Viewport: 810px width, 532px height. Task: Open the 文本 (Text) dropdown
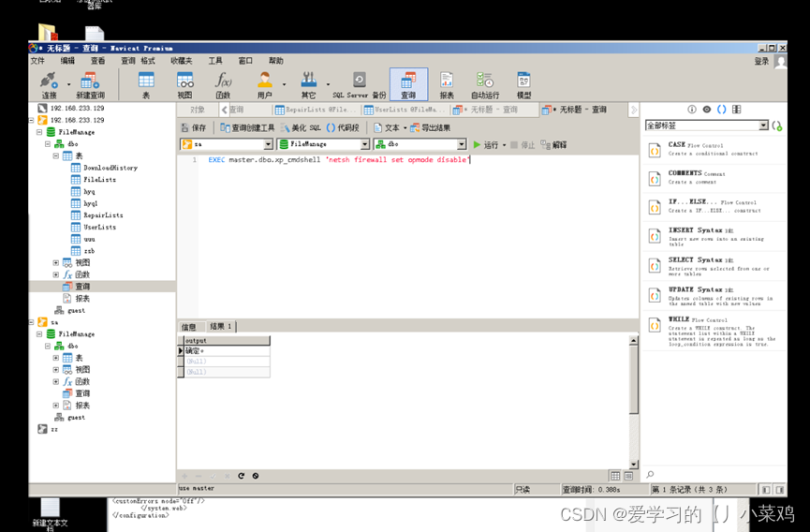390,127
